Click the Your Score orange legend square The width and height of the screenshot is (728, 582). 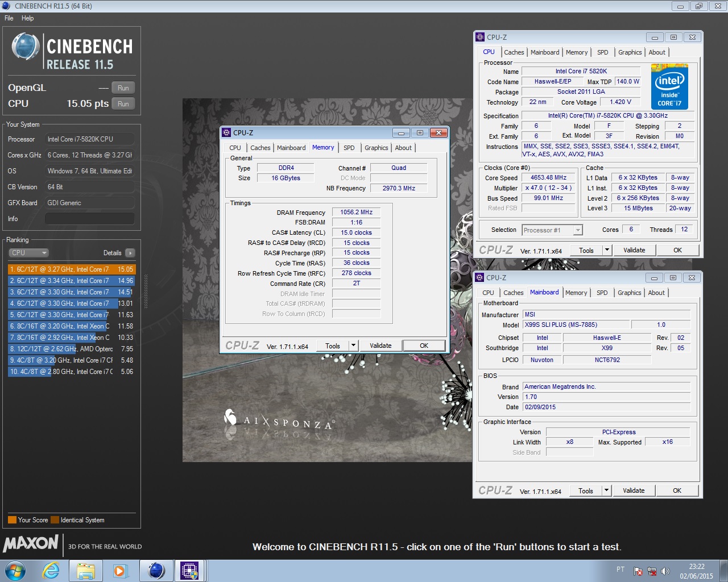tap(12, 519)
